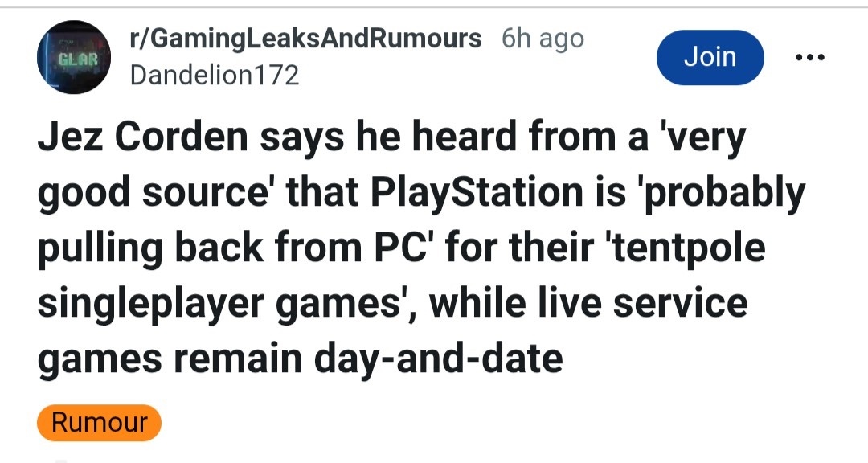
Task: Filter posts by the Rumour flair
Action: coord(100,423)
